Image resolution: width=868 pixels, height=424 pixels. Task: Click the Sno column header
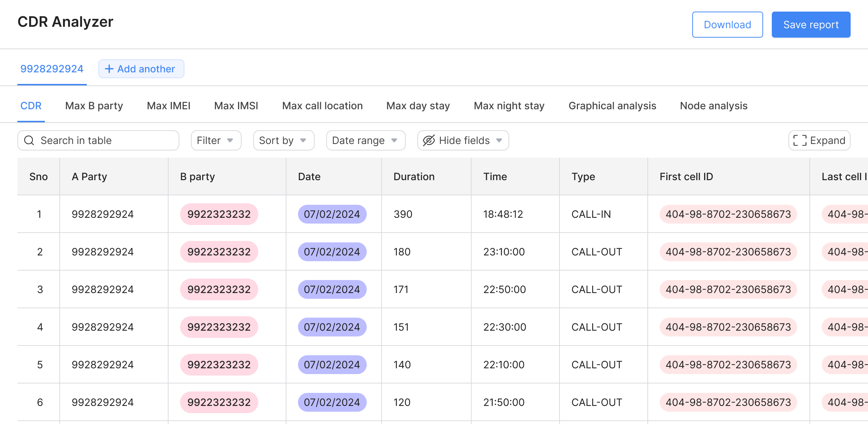[38, 177]
